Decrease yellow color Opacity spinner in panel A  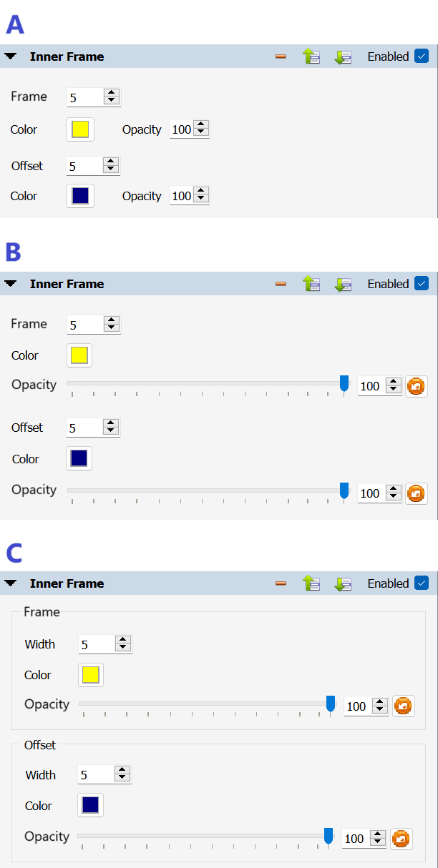[201, 133]
